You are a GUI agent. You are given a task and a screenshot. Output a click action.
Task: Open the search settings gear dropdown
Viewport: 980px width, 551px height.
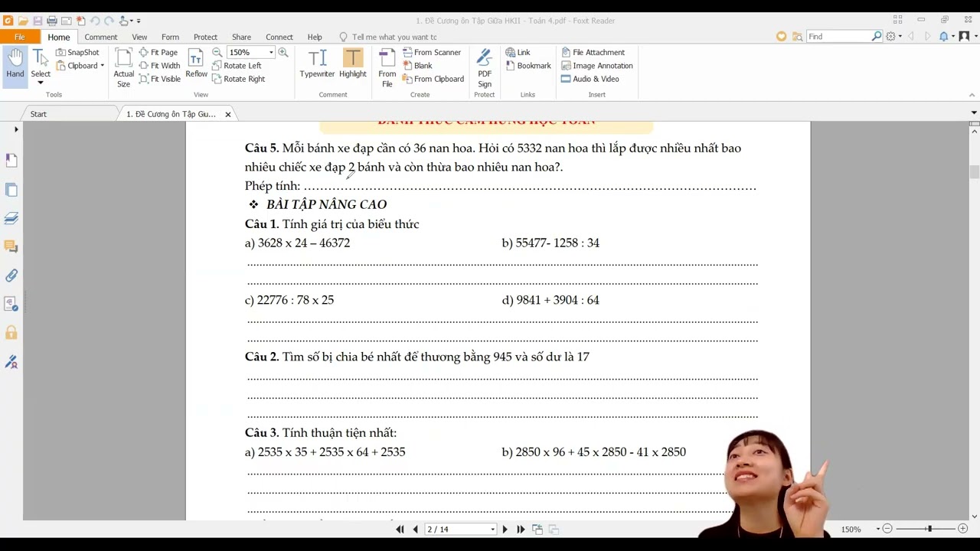pos(893,36)
